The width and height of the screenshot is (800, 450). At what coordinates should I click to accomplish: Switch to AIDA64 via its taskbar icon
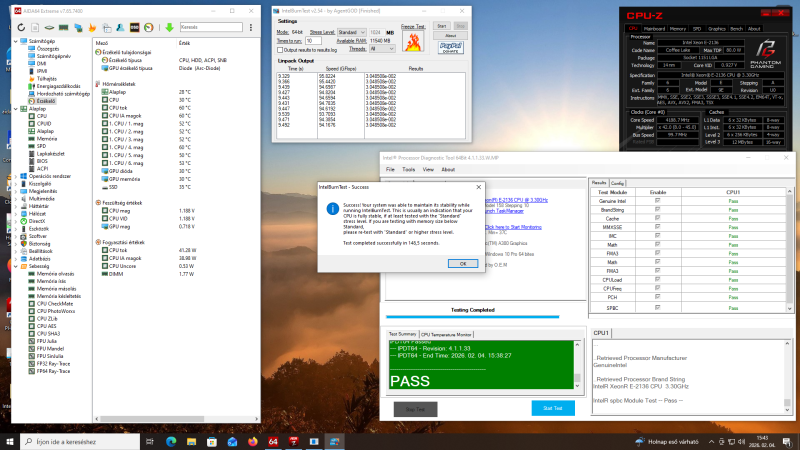pyautogui.click(x=273, y=442)
